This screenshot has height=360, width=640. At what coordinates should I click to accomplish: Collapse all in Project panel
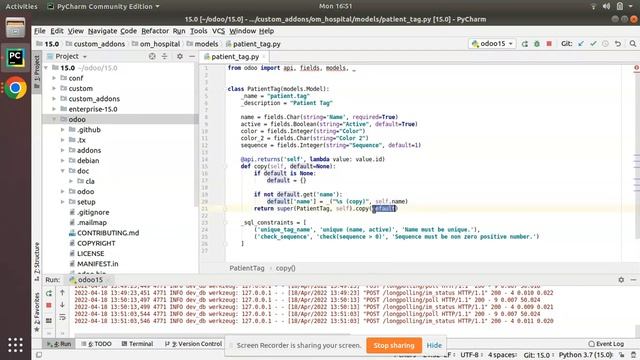[x=164, y=56]
